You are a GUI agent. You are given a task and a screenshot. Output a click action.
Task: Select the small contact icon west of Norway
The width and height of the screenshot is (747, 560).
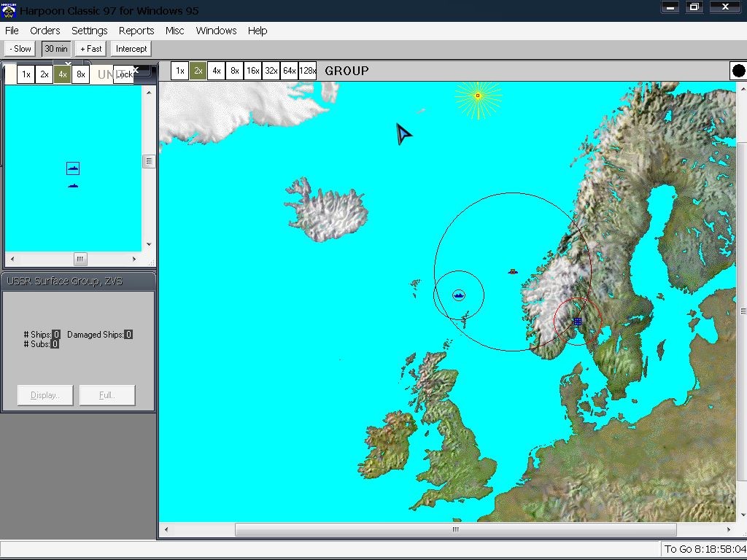pos(512,272)
